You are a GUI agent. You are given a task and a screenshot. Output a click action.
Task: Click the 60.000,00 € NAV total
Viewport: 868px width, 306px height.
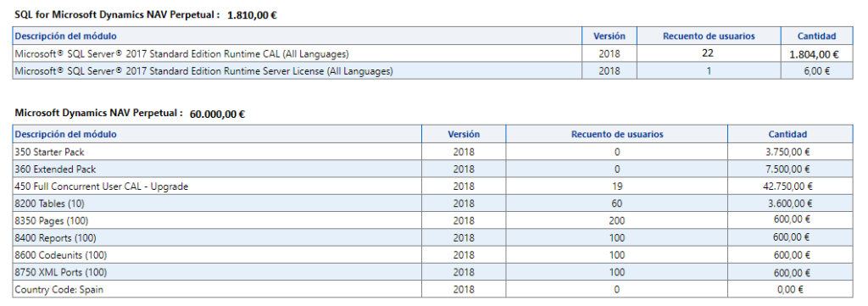click(x=218, y=114)
